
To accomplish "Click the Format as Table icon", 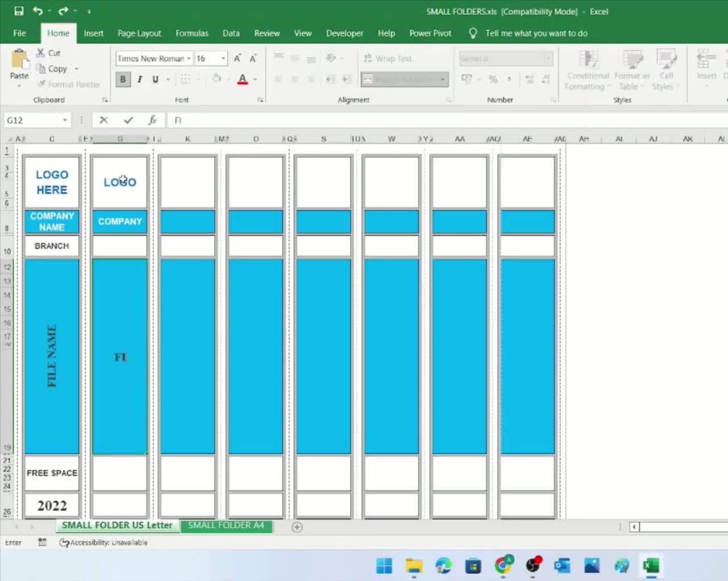I will click(632, 69).
